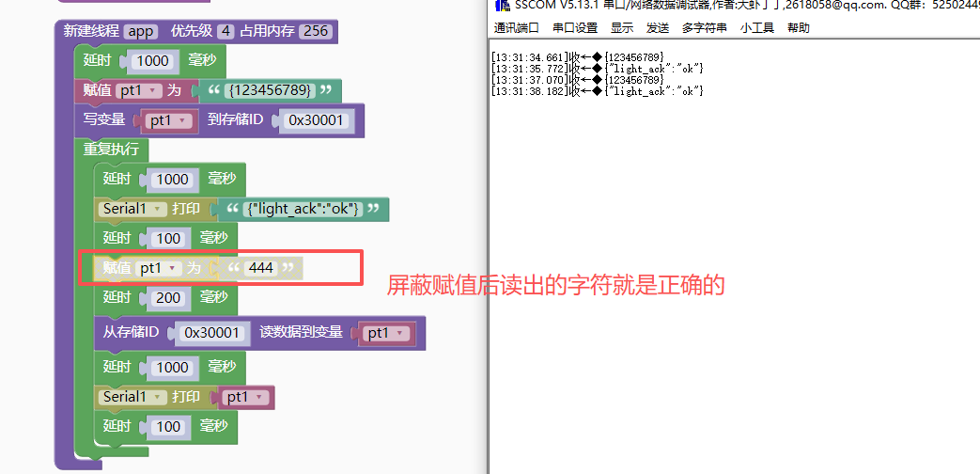This screenshot has height=474, width=980.
Task: Open Serial1 dropdown beside the light_ack string
Action: coord(132,209)
